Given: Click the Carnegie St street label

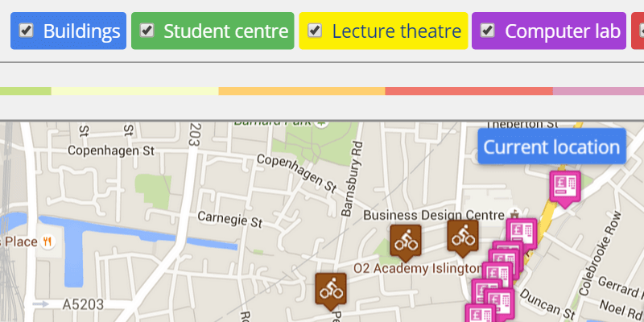Looking at the screenshot, I should coord(229,218).
